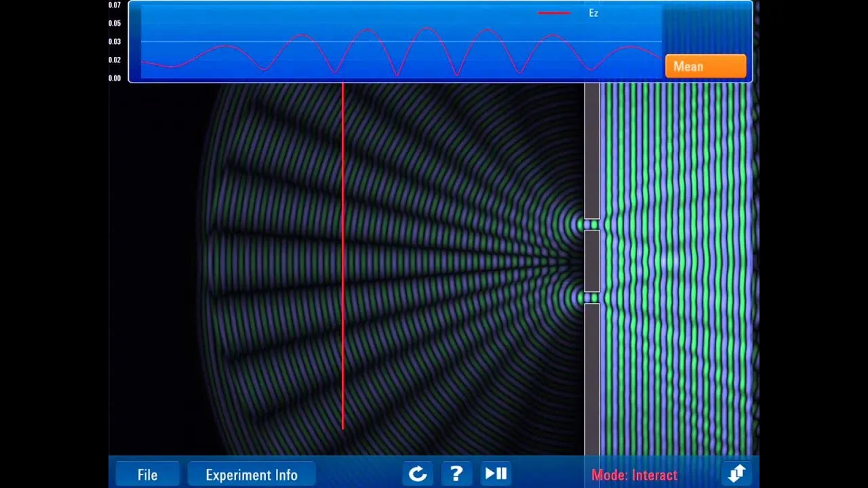Toggle play/pause of the simulation
The width and height of the screenshot is (868, 488).
[x=496, y=474]
